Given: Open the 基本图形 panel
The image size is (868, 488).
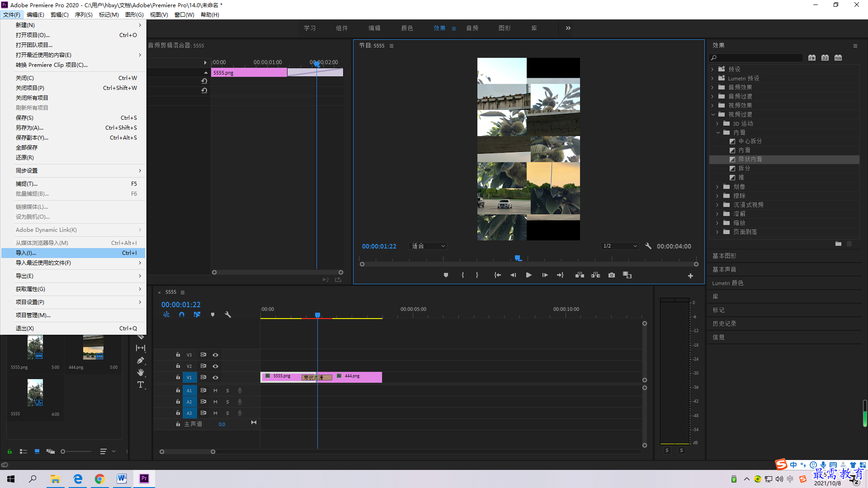Looking at the screenshot, I should point(724,256).
